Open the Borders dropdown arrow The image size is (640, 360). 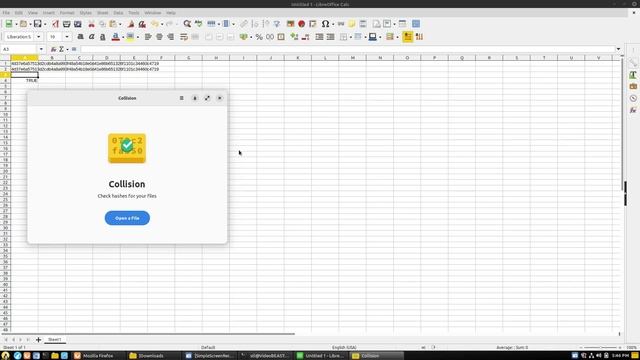[351, 37]
